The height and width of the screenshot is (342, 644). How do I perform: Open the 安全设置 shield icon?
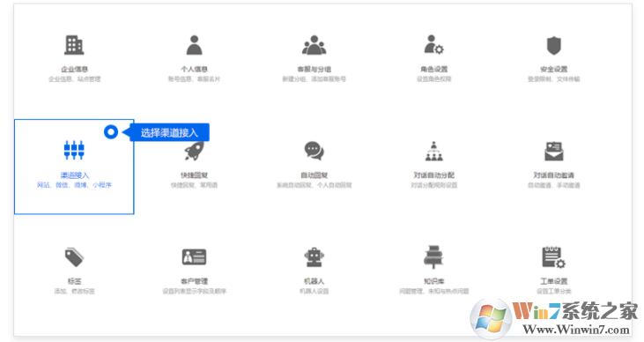pyautogui.click(x=553, y=45)
